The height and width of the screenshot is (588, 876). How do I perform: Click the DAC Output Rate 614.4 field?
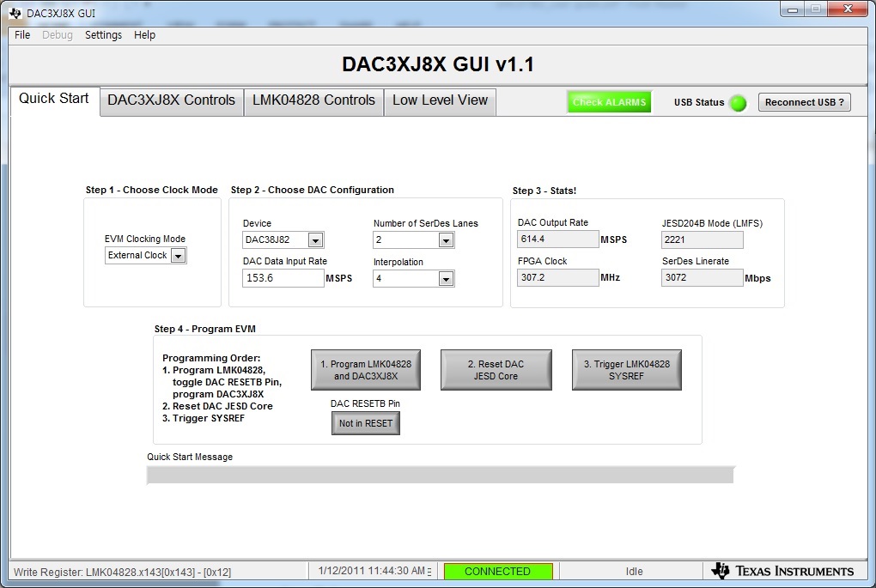coord(558,239)
